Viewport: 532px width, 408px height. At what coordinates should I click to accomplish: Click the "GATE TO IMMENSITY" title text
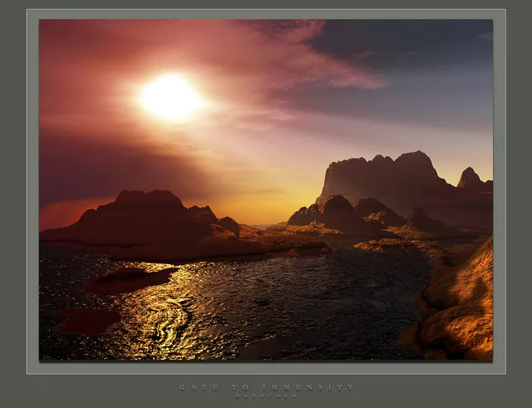[x=266, y=386]
